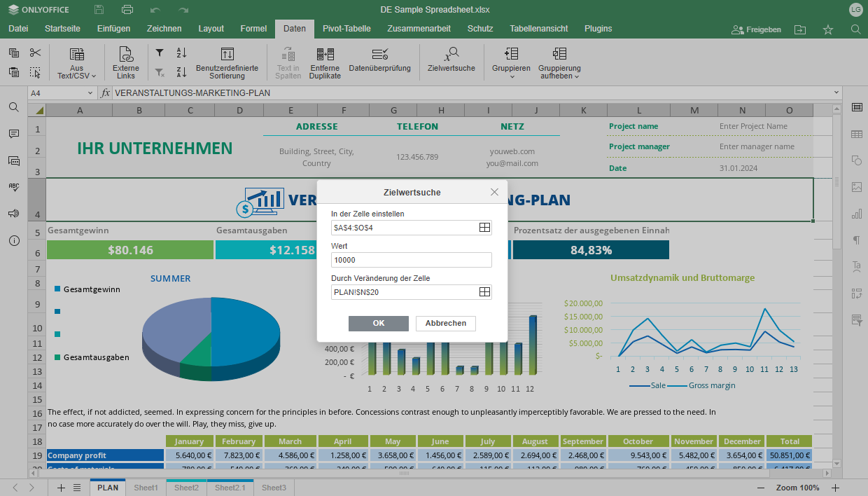Sort ascending A to Z

(x=181, y=53)
